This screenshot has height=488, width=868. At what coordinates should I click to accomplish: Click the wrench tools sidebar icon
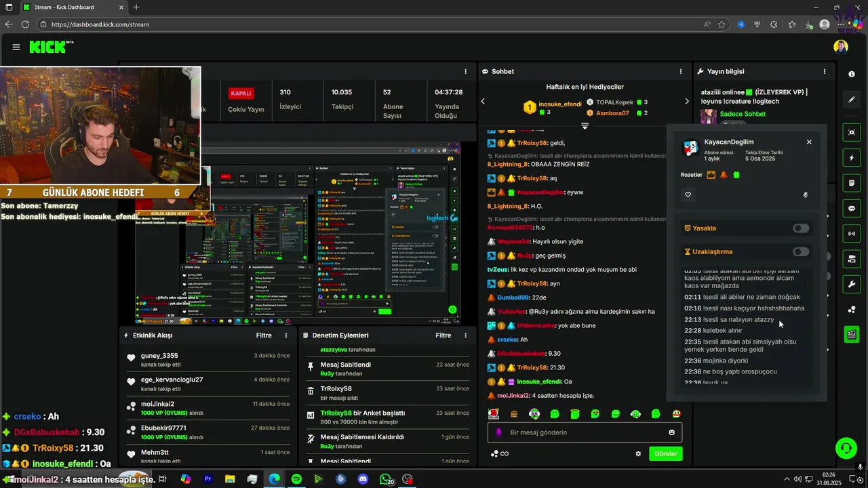tap(852, 284)
